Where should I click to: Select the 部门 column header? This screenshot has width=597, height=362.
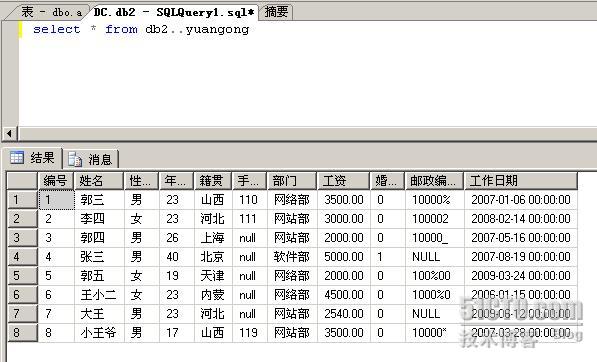(292, 180)
